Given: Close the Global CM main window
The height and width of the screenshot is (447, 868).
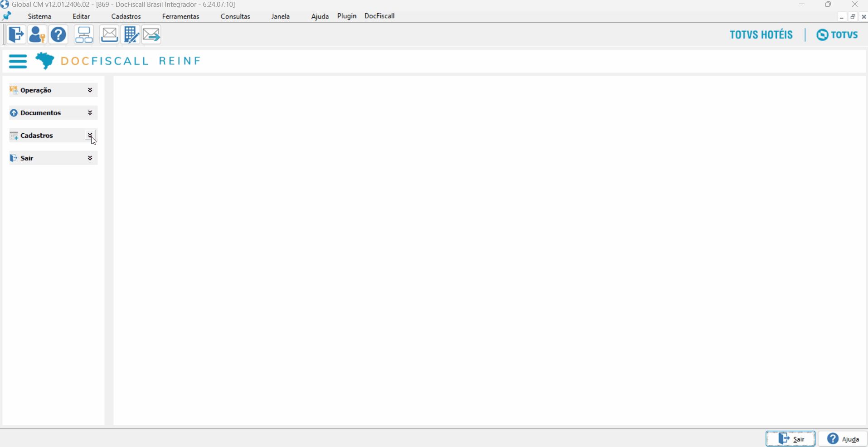Looking at the screenshot, I should pos(855,5).
